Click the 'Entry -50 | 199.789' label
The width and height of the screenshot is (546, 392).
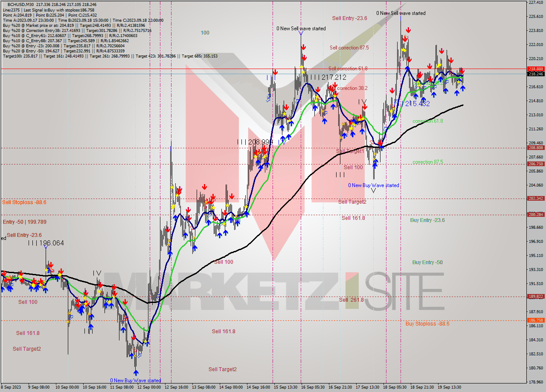pyautogui.click(x=25, y=222)
